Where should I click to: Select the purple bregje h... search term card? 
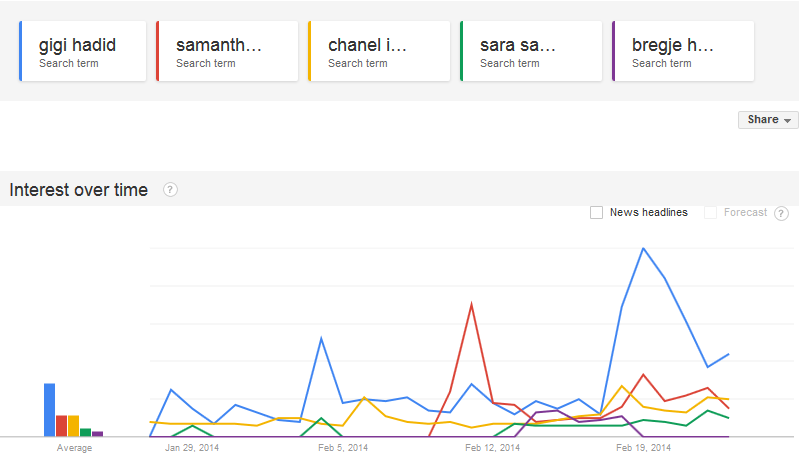tap(683, 52)
